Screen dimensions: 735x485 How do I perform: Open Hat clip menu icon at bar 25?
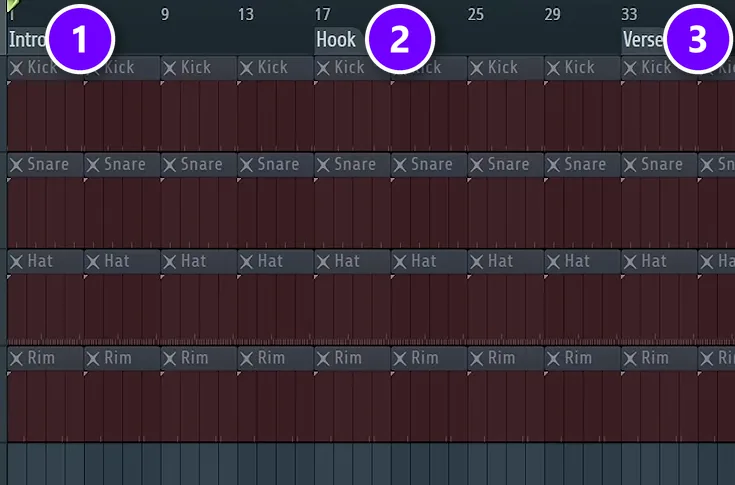(x=476, y=262)
